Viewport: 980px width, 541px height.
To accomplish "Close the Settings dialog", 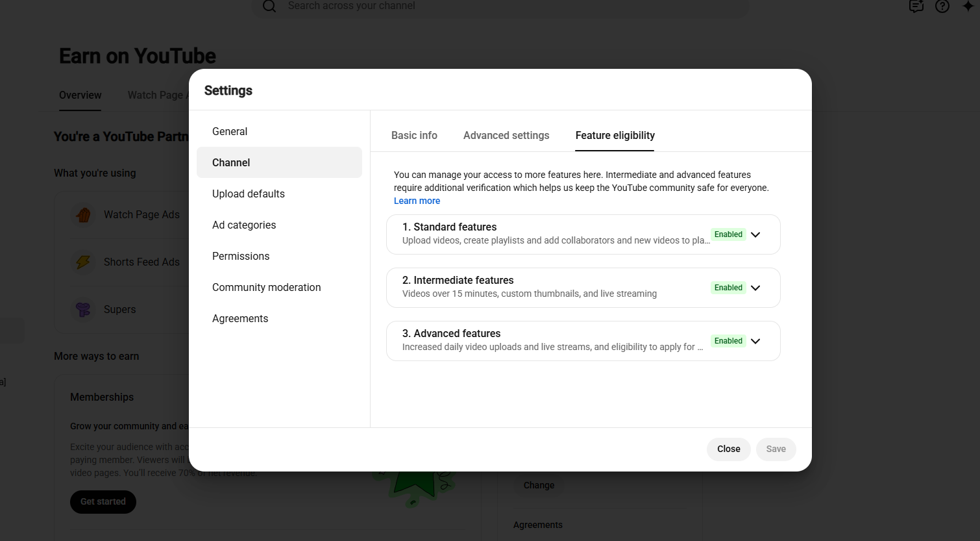I will click(x=729, y=449).
